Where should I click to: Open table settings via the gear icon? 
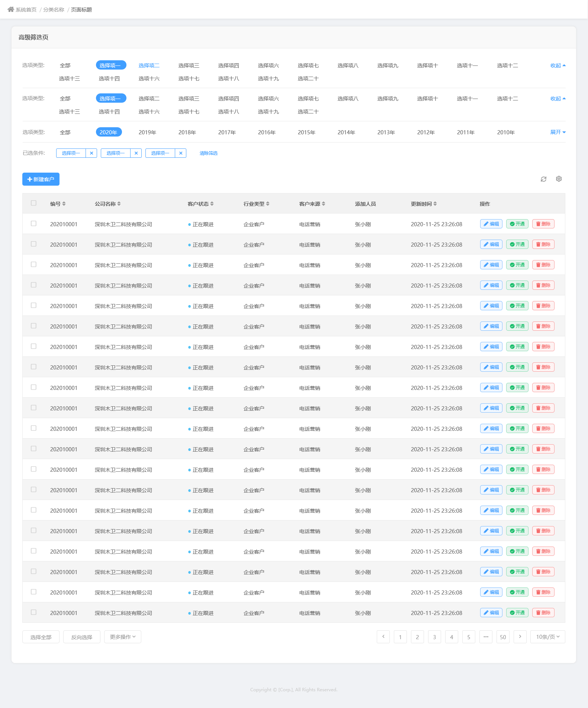tap(559, 179)
